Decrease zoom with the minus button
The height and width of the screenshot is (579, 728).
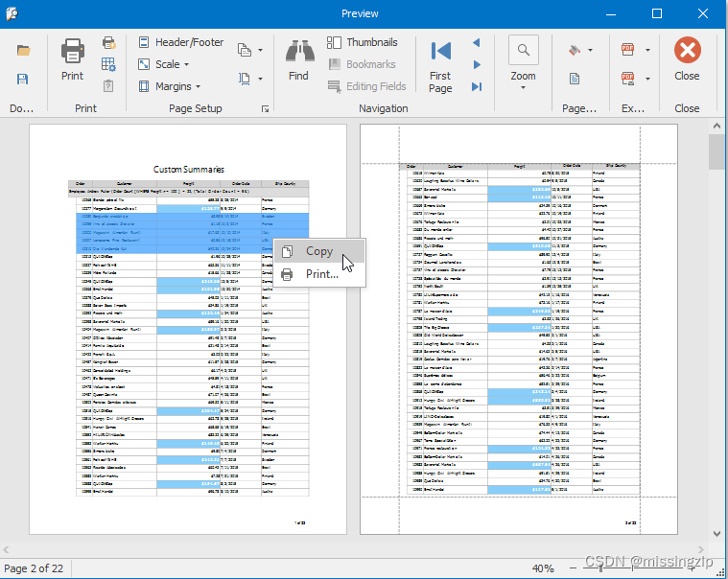(574, 568)
